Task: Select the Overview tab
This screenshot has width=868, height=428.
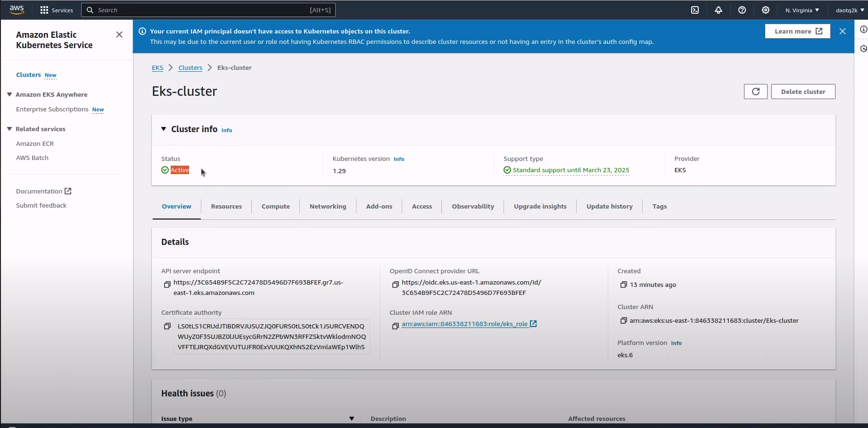Action: pyautogui.click(x=176, y=206)
